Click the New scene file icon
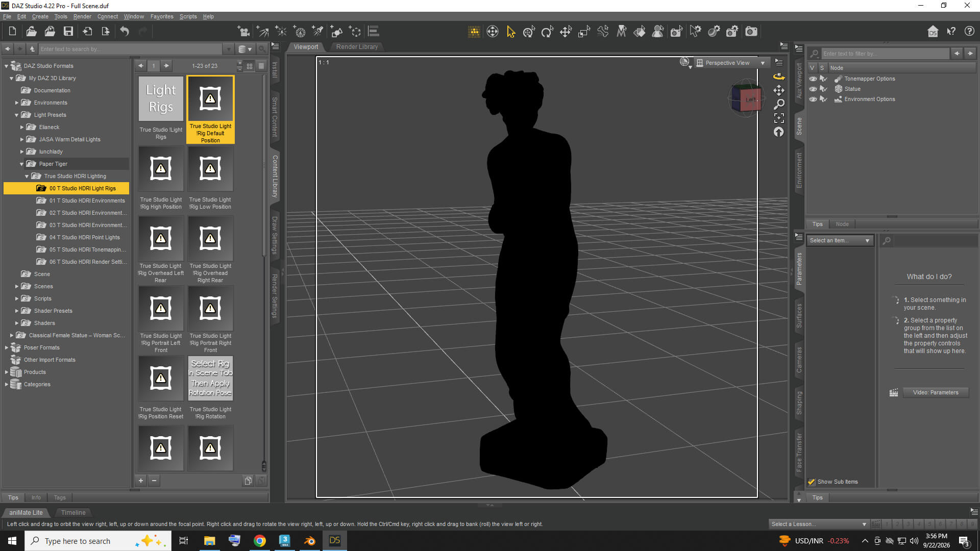This screenshot has height=551, width=980. (13, 32)
